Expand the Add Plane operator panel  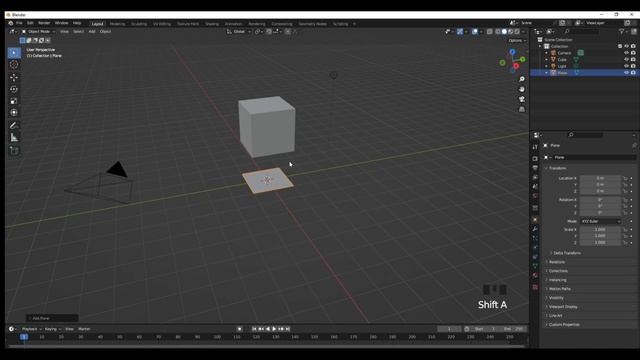[x=52, y=318]
